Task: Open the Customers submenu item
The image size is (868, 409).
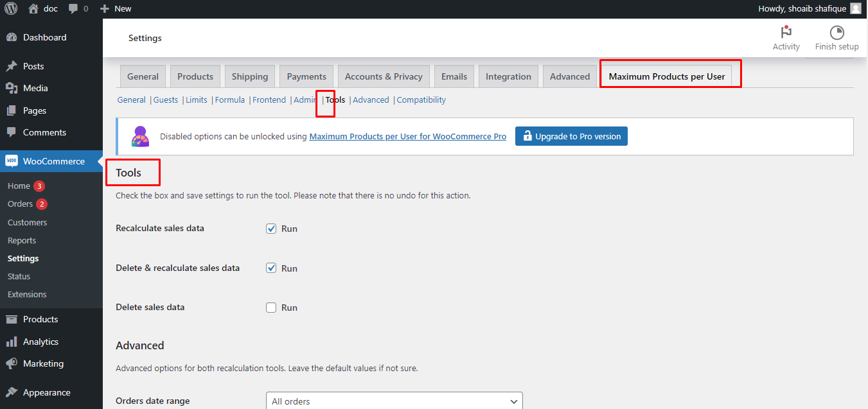Action: [27, 222]
